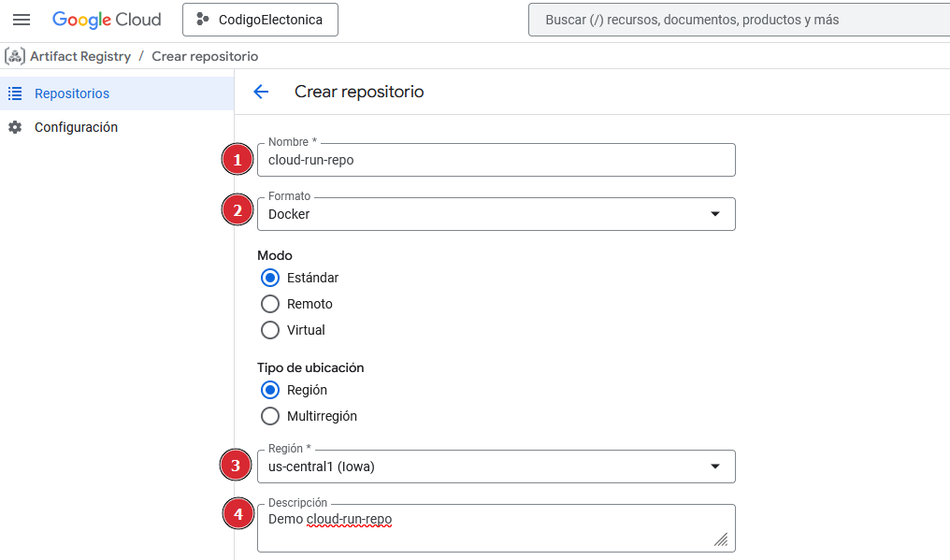Click the Google Cloud logo
This screenshot has height=560, width=950.
[x=106, y=19]
